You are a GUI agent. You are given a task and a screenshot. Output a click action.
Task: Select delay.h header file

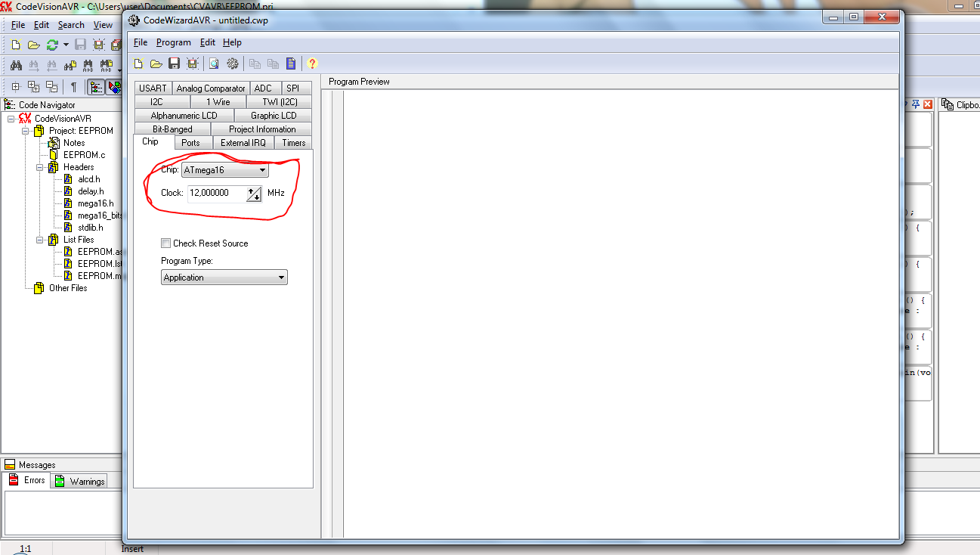click(91, 191)
